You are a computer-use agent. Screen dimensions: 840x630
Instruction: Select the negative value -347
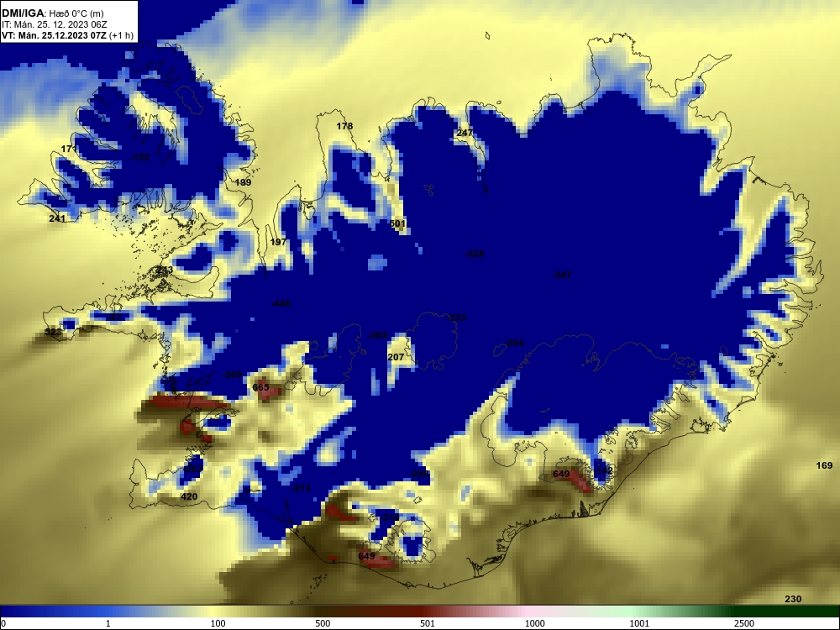coord(561,275)
